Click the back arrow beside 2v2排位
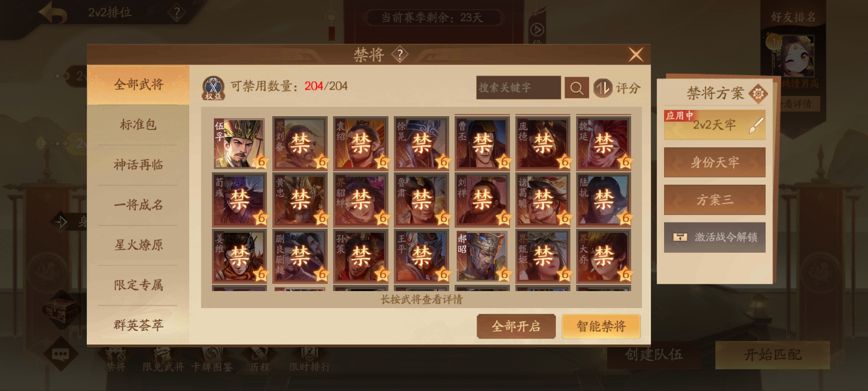This screenshot has width=868, height=391. [x=53, y=13]
